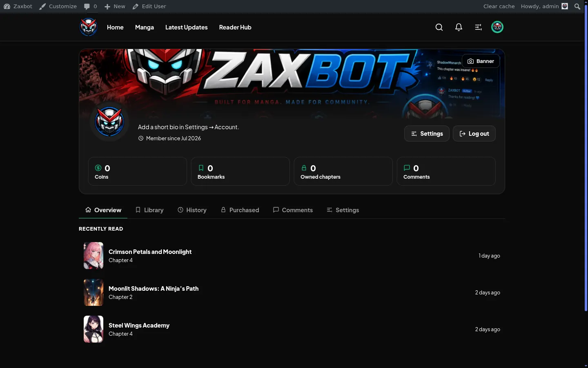Click Clear cache in the admin bar

click(499, 6)
